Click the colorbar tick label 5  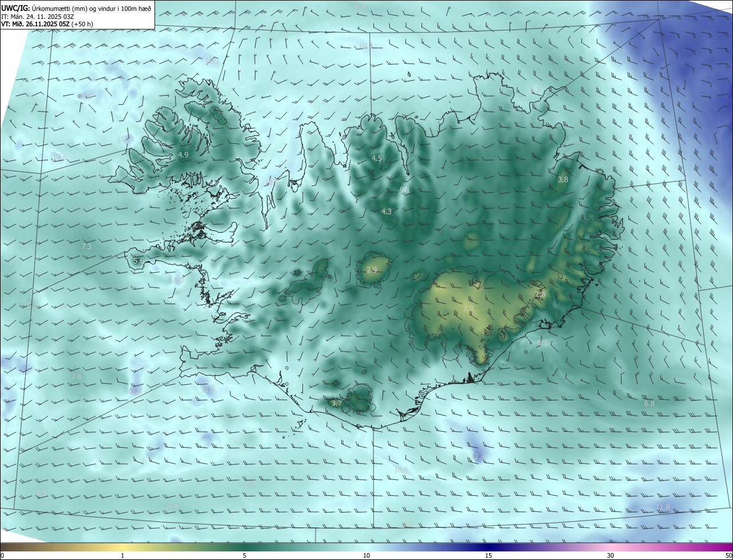tap(245, 555)
